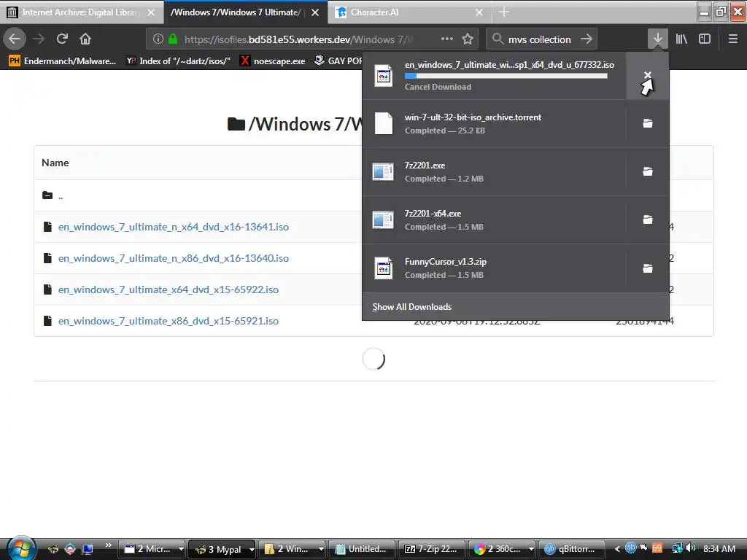
Task: Open containing folder for FunnyCursor_v1.3.zip
Action: pyautogui.click(x=647, y=268)
